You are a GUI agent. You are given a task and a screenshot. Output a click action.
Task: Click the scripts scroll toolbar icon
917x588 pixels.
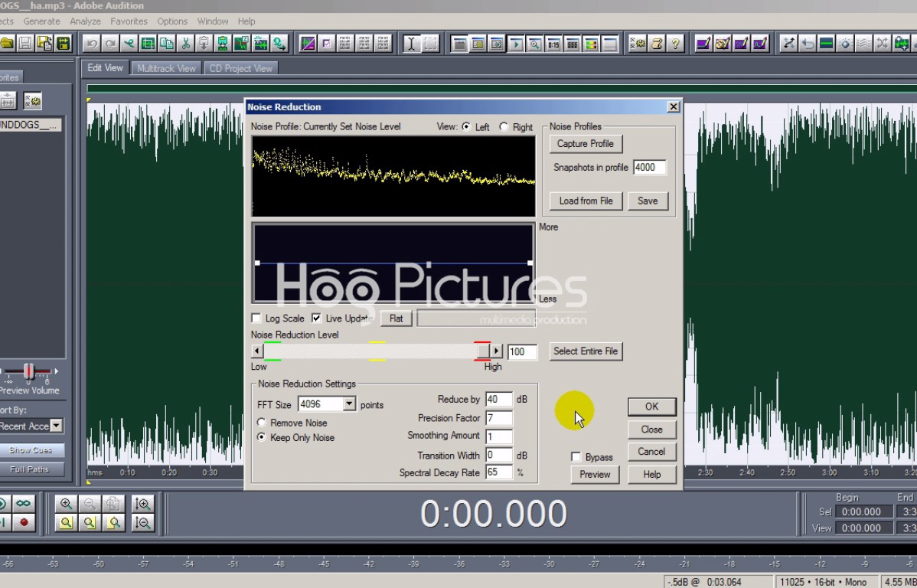coord(657,44)
